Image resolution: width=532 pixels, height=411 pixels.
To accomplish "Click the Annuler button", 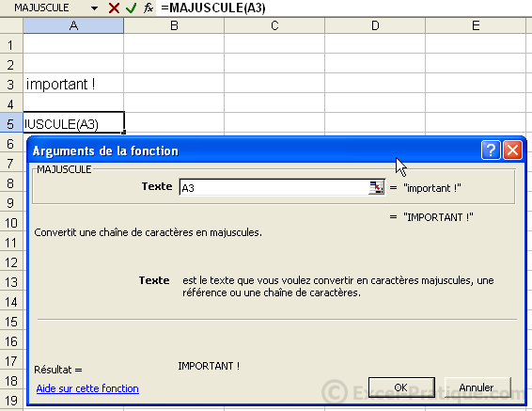I will pos(477,387).
